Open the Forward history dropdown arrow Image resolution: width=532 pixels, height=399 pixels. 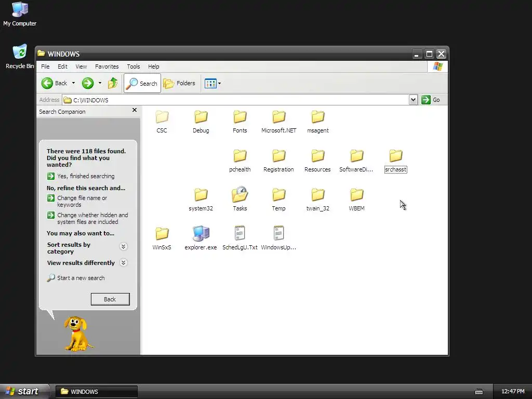pyautogui.click(x=100, y=83)
